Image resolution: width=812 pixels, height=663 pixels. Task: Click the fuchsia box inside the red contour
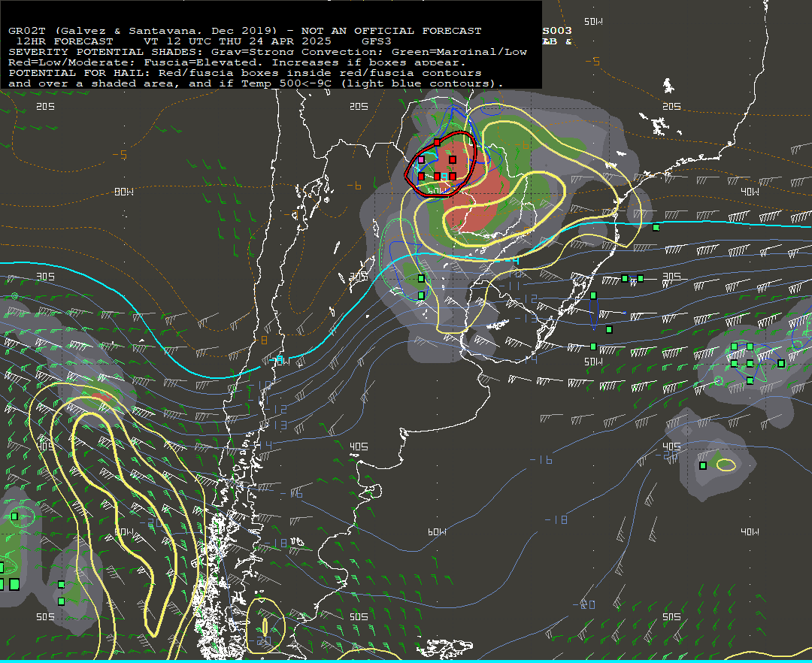point(421,160)
